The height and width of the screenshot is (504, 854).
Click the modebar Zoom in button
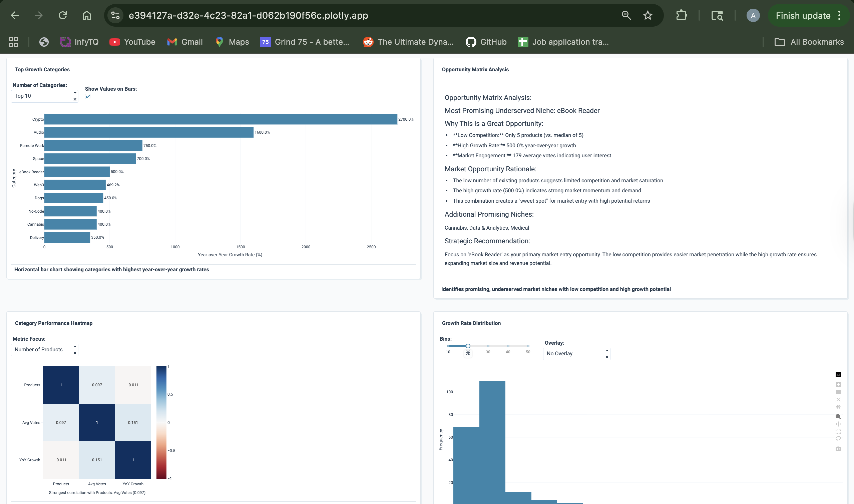(838, 385)
